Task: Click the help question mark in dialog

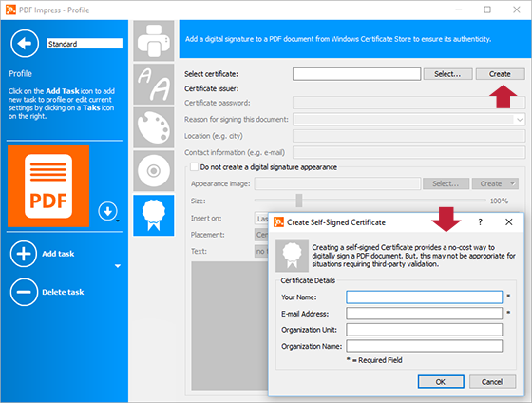Action: 480,222
